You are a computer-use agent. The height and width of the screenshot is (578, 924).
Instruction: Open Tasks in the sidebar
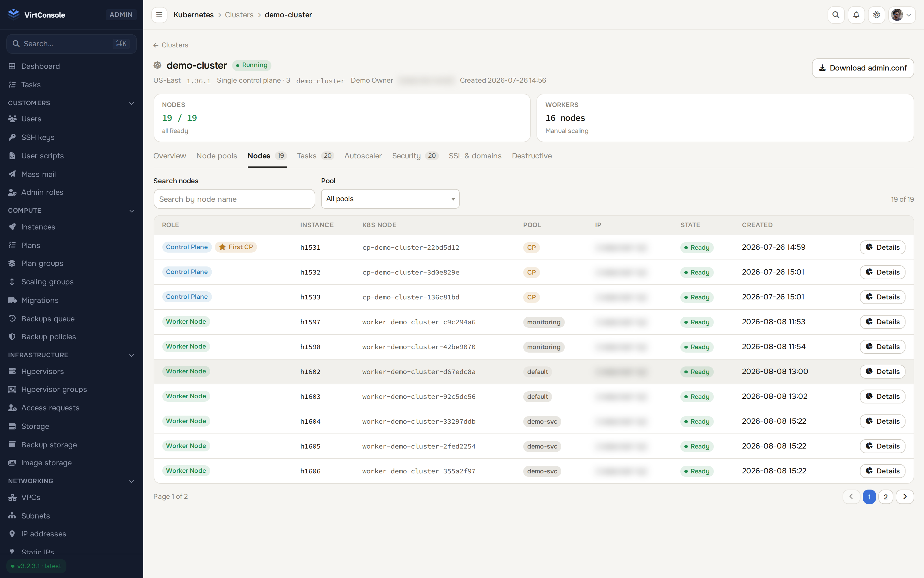click(71, 84)
